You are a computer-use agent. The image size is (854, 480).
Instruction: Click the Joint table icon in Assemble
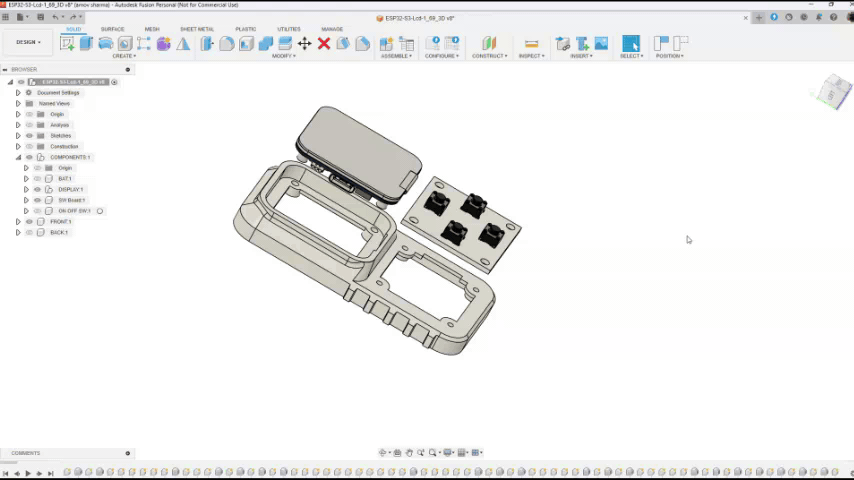point(406,44)
